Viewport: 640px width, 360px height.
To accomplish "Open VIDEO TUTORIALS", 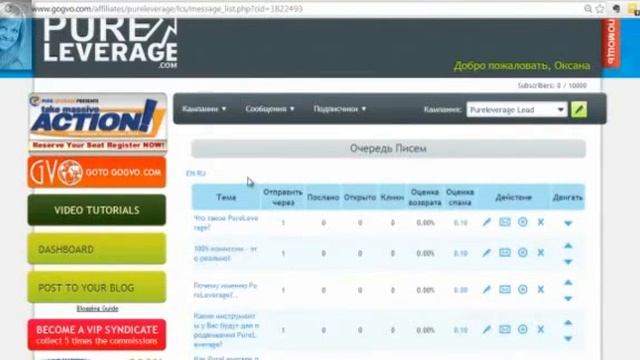I will tap(97, 210).
